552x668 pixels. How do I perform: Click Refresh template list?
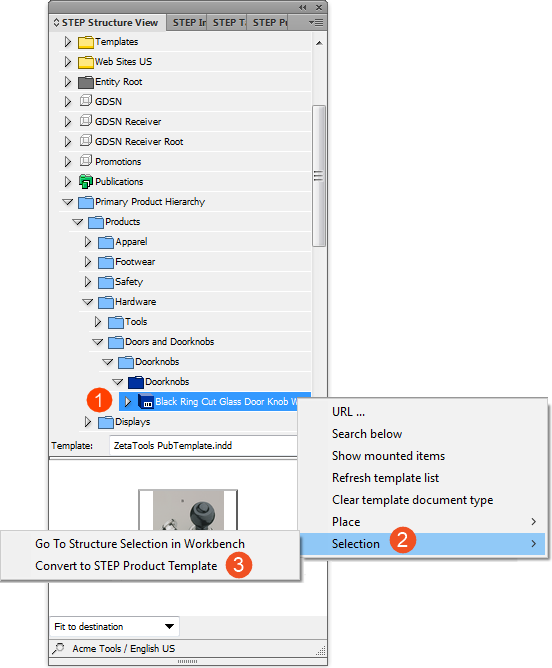tap(385, 478)
